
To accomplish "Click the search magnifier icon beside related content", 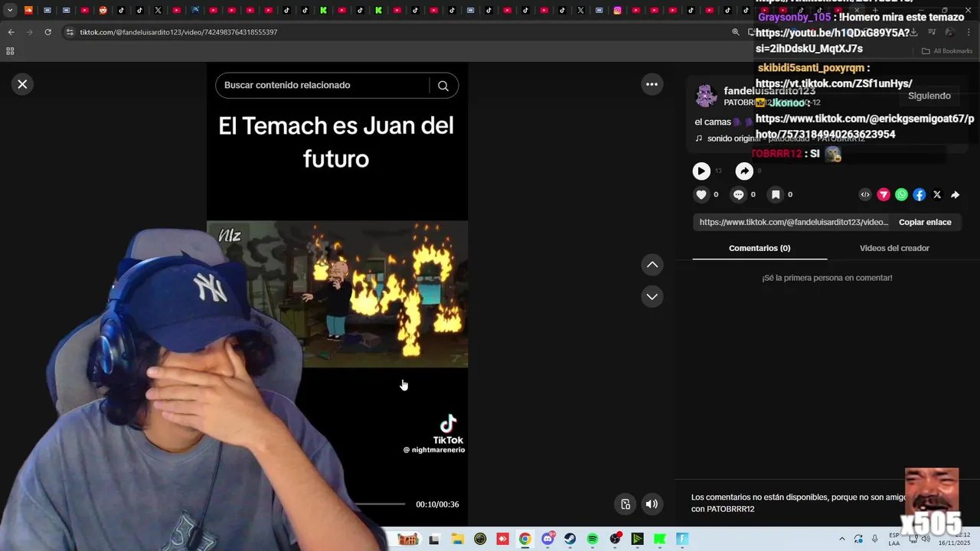I will (x=443, y=86).
